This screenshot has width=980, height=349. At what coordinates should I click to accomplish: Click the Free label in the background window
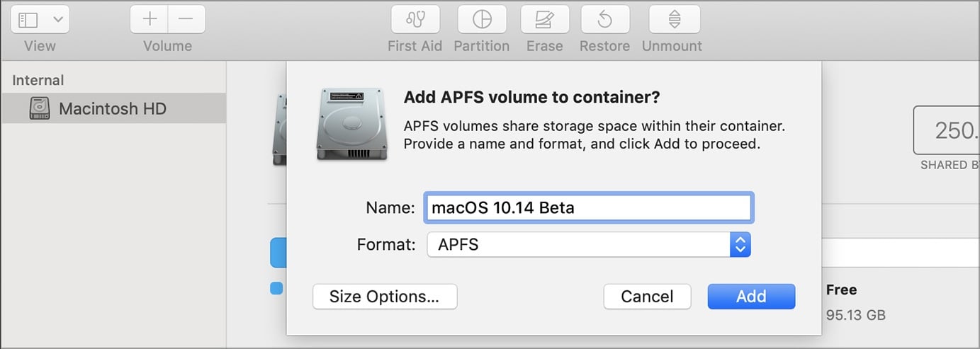click(841, 290)
